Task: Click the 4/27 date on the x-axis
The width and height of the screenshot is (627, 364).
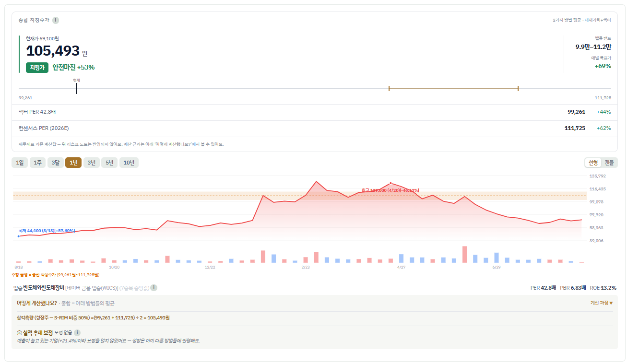Action: tap(402, 267)
